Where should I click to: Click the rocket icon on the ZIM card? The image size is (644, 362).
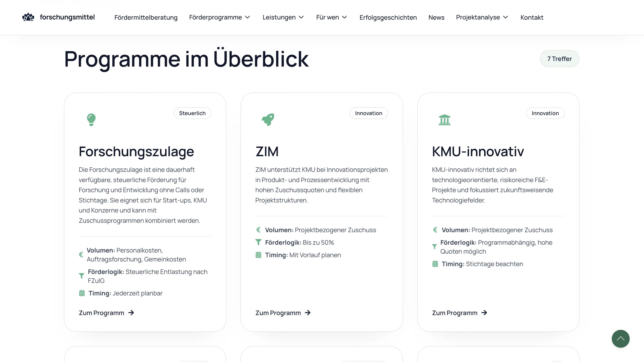(x=268, y=120)
